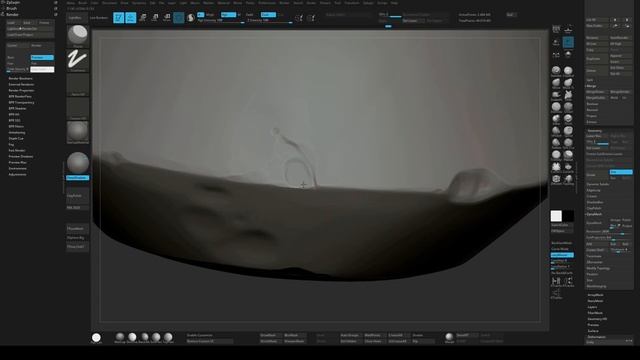
Task: Click the MergeDown button
Action: click(x=597, y=92)
